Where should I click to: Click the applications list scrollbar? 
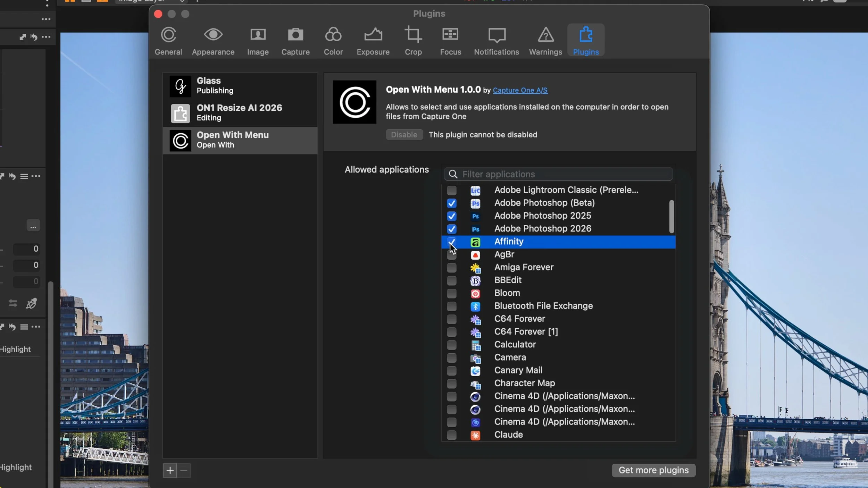[x=671, y=216]
